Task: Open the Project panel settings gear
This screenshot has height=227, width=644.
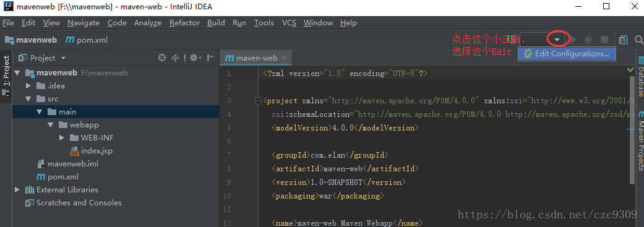Action: (194, 58)
